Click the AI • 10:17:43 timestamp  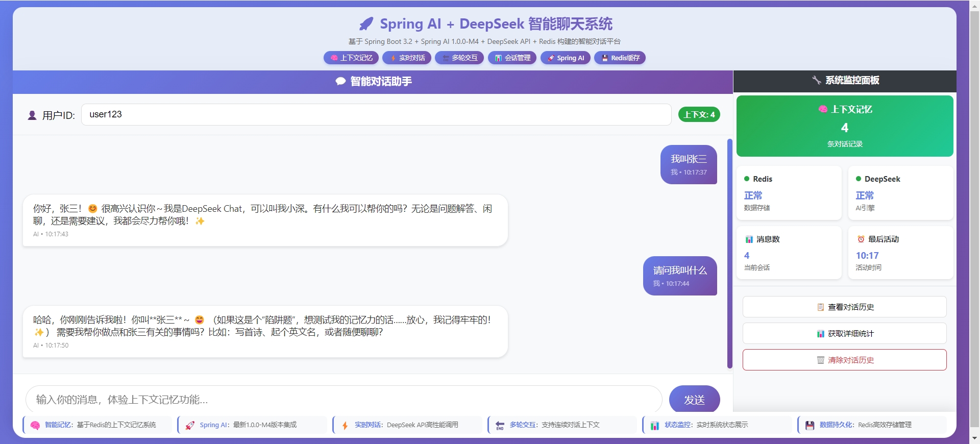pyautogui.click(x=51, y=234)
